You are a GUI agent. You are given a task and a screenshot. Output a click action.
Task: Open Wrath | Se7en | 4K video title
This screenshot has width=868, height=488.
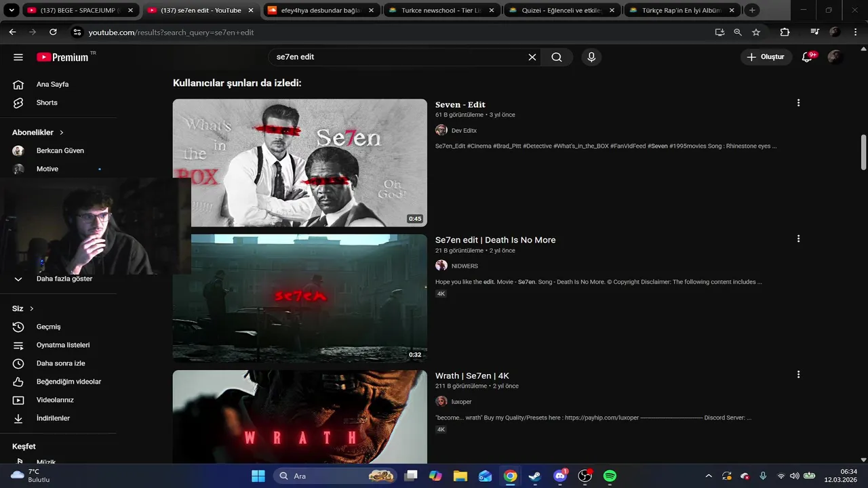[472, 375]
